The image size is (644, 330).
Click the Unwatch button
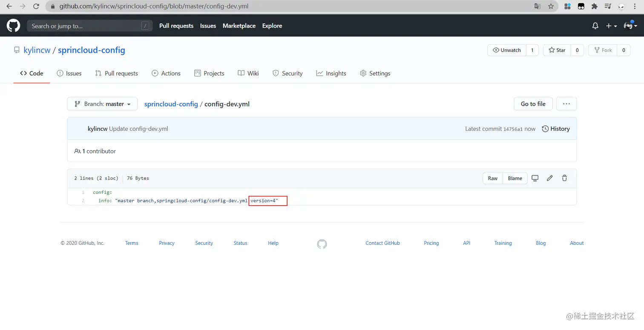(507, 50)
